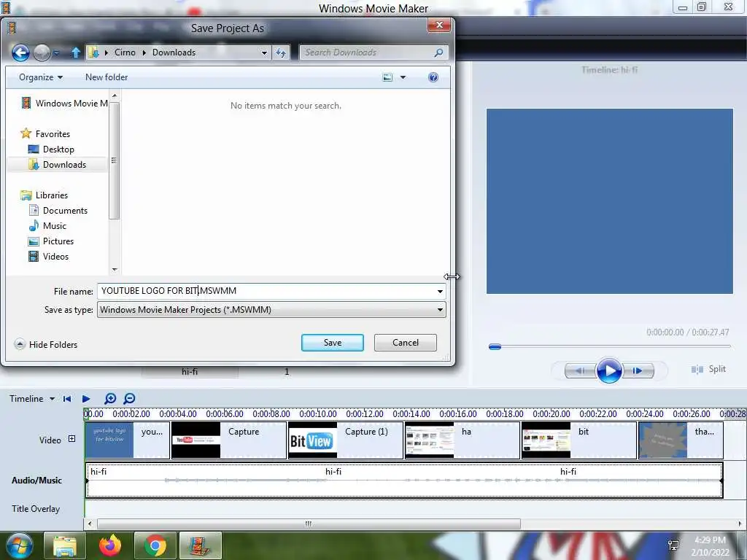Click navigation pane scroll down arrow
The image size is (747, 560).
coord(115,270)
